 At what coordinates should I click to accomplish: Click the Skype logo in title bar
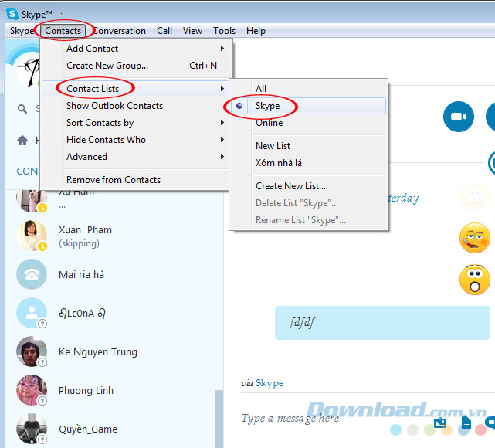coord(12,14)
